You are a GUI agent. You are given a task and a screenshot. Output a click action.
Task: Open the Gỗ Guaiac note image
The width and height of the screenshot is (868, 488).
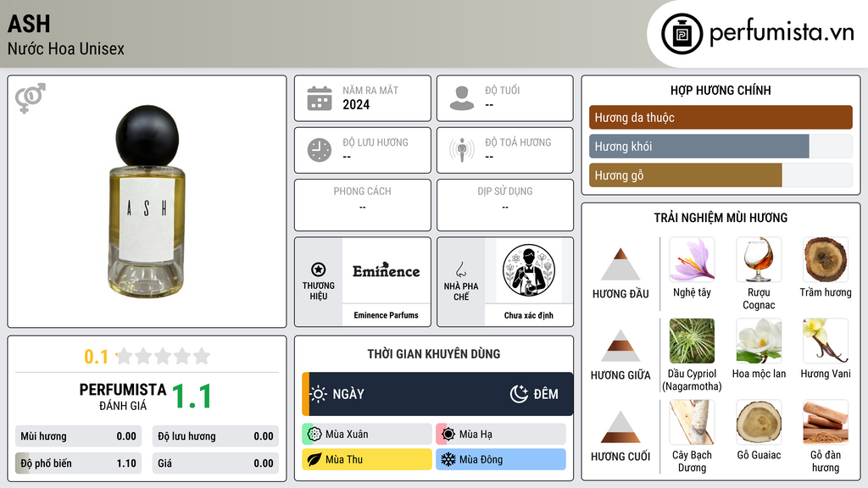pos(759,422)
